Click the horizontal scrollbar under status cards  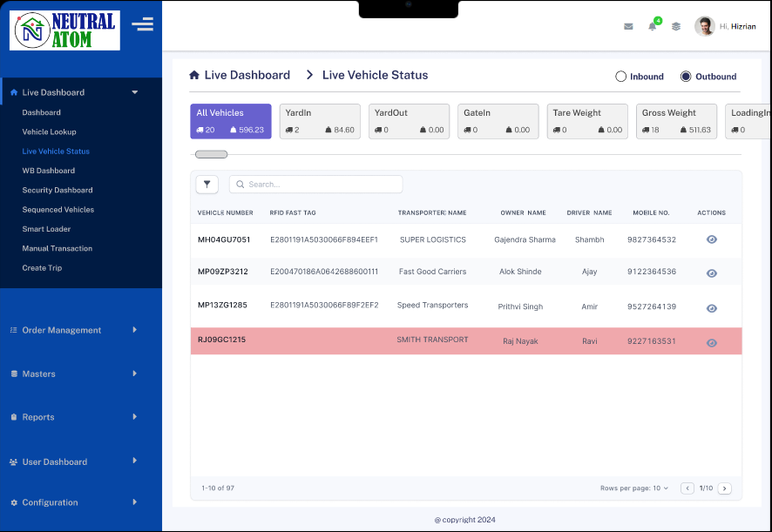click(x=212, y=154)
